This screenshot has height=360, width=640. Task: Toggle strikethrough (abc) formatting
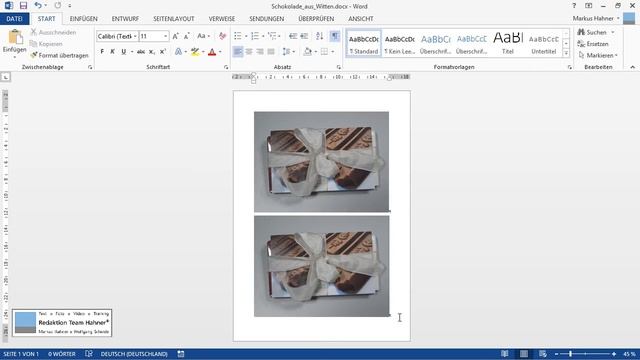point(141,52)
